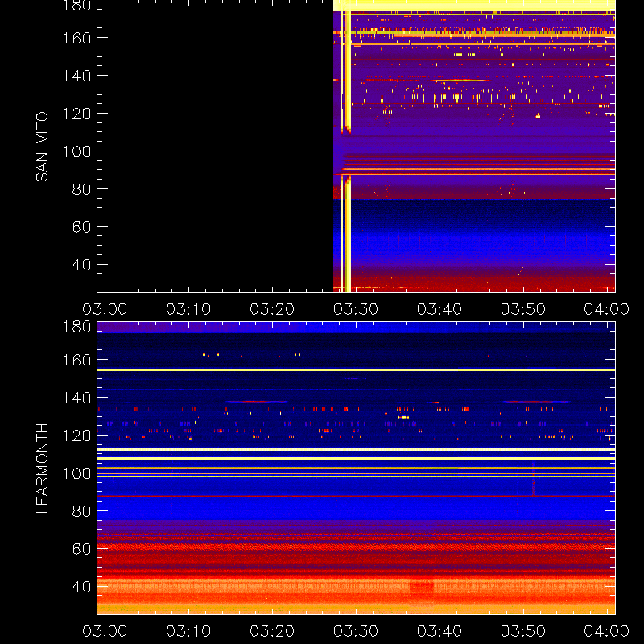Image resolution: width=644 pixels, height=644 pixels.
Task: Choose the 160 frequency label on Learmonth axis
Action: [x=76, y=360]
